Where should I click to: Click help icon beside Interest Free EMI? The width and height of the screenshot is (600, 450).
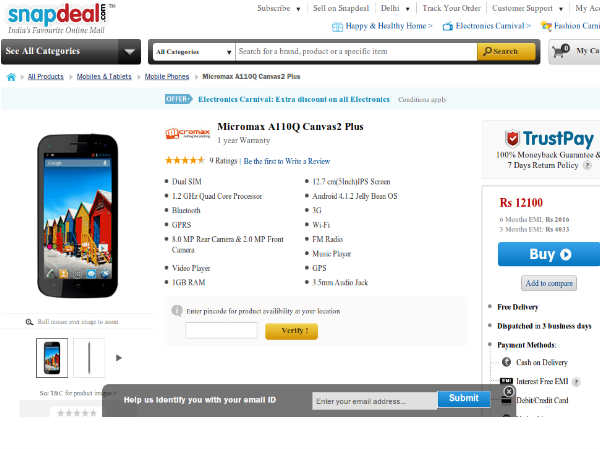click(x=576, y=381)
